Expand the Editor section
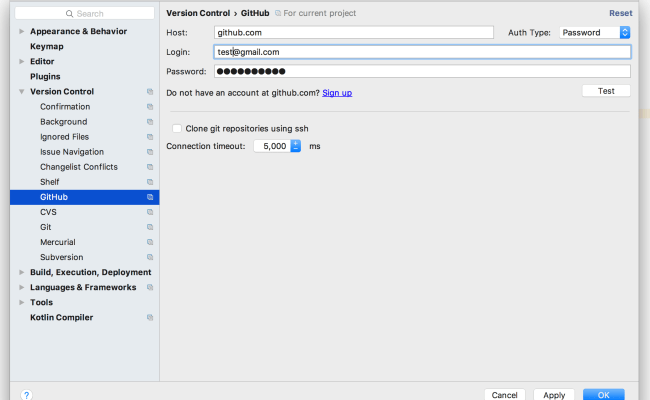Screen dimensions: 650x400 tap(22, 61)
